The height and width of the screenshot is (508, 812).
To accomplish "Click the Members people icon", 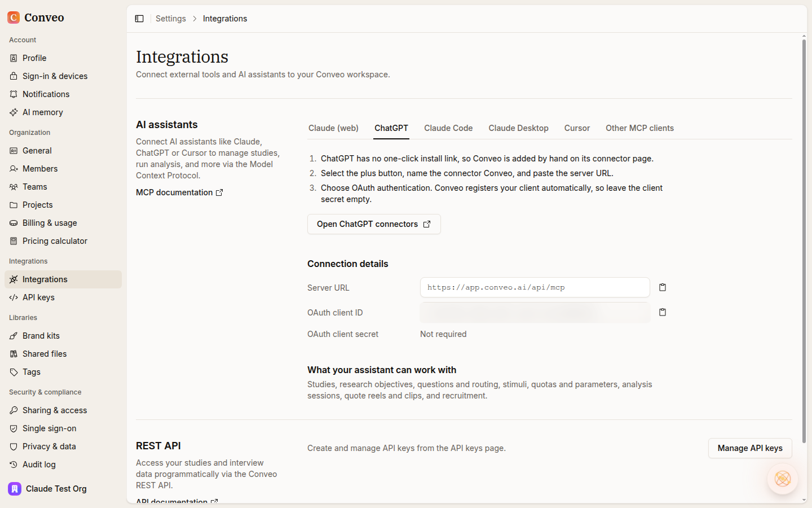I will coord(14,169).
